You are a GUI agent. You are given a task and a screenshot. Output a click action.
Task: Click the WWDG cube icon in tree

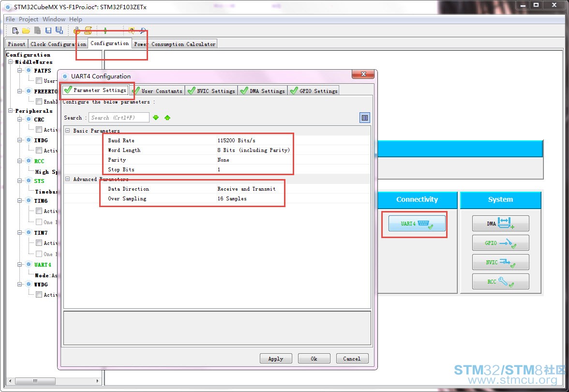click(29, 285)
